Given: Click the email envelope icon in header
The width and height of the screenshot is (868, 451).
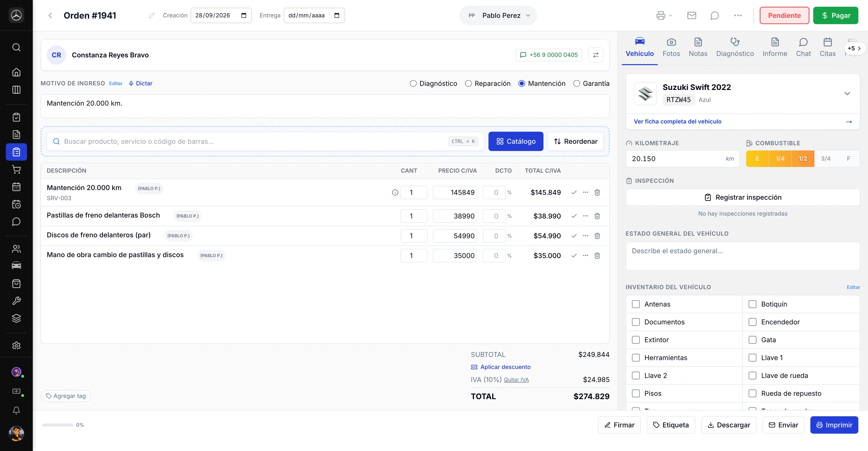Looking at the screenshot, I should coord(691,15).
